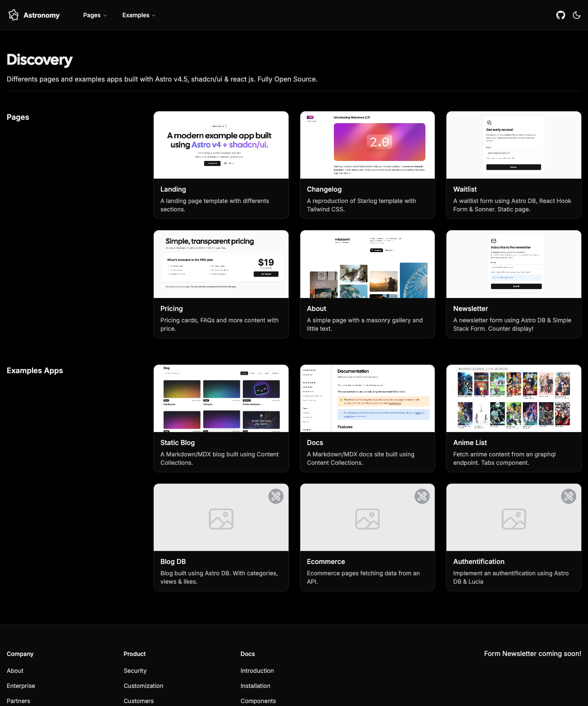This screenshot has height=706, width=588.
Task: Select the Authentification card title
Action: tap(479, 561)
